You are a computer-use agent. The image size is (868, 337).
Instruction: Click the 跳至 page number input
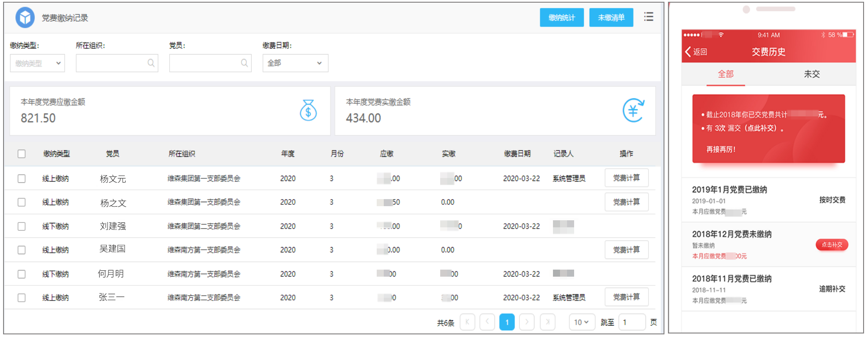(632, 322)
